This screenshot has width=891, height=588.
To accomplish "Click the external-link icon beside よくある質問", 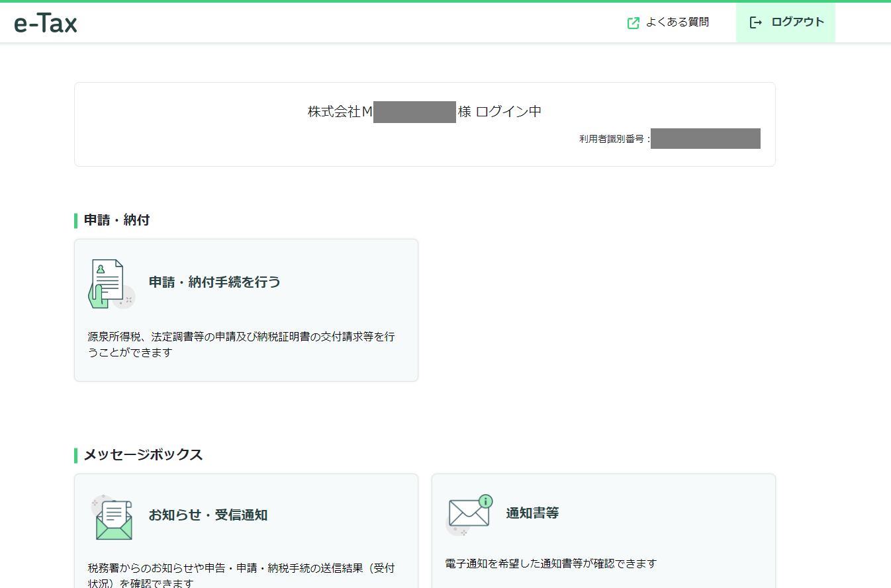I will pos(633,22).
